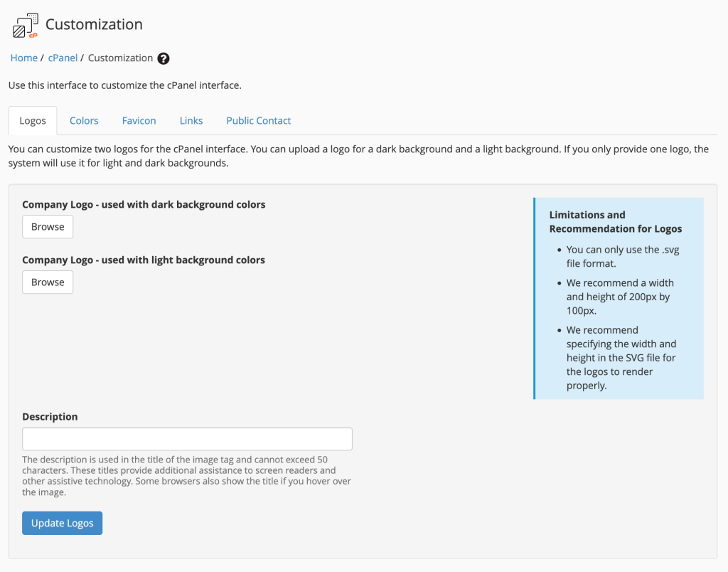View the Public Contact tab

coord(258,120)
